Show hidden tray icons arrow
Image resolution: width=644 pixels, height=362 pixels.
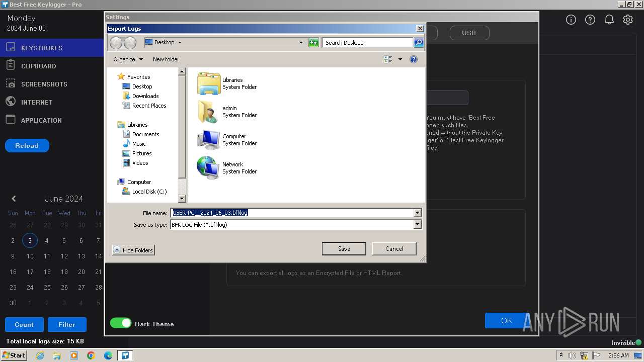pyautogui.click(x=561, y=355)
